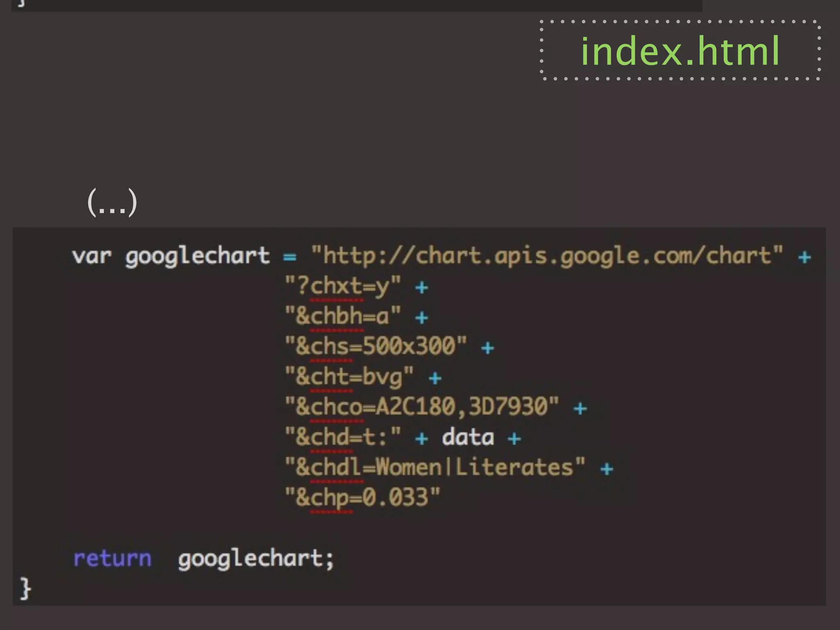Viewport: 840px width, 630px height.
Task: Click the "&chd=t:" string
Action: coord(343,436)
